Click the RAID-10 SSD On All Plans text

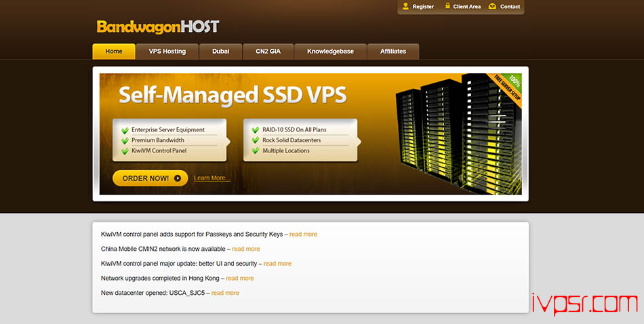click(294, 129)
